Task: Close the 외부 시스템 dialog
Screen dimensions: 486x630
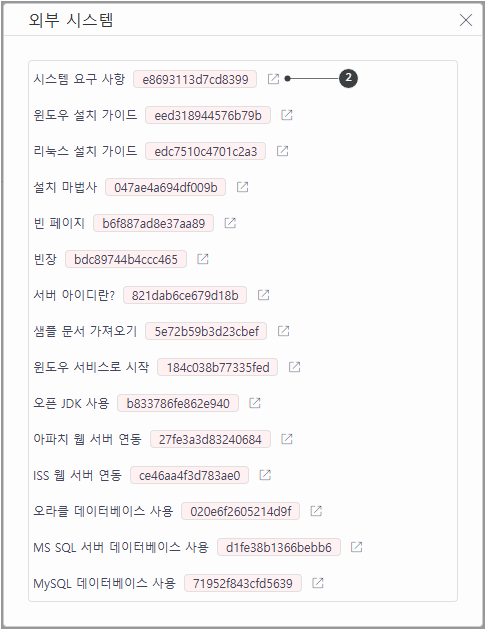Action: pyautogui.click(x=466, y=20)
